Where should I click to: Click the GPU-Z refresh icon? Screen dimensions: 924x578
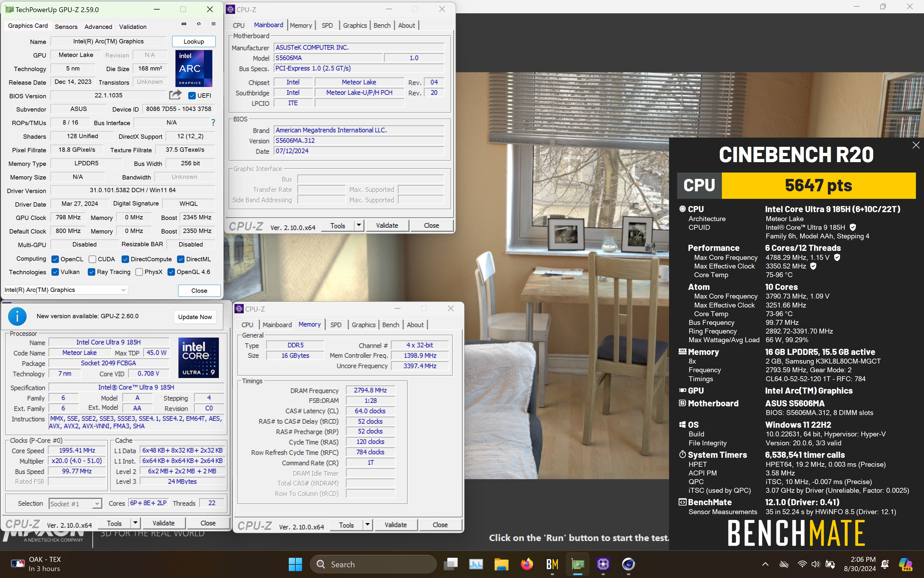point(199,24)
